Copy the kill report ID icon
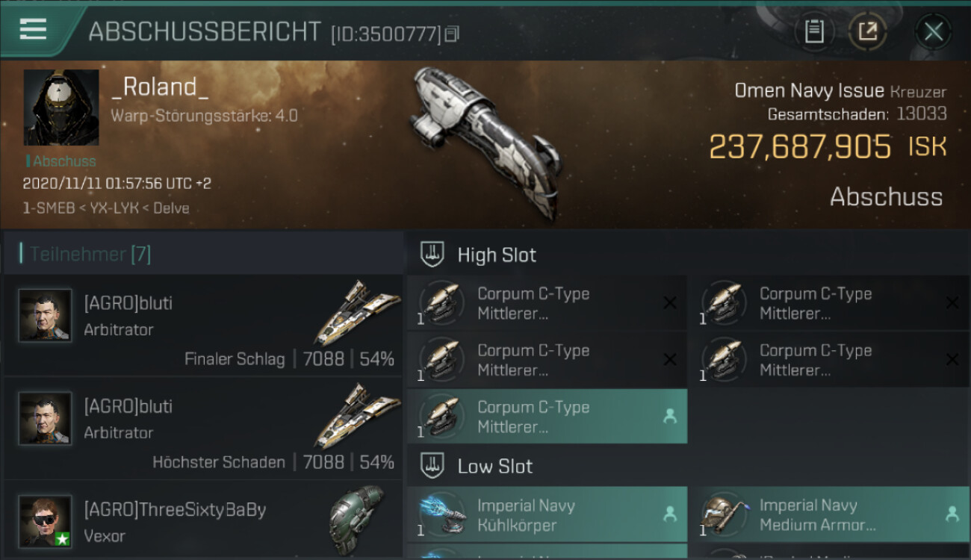 pos(451,34)
